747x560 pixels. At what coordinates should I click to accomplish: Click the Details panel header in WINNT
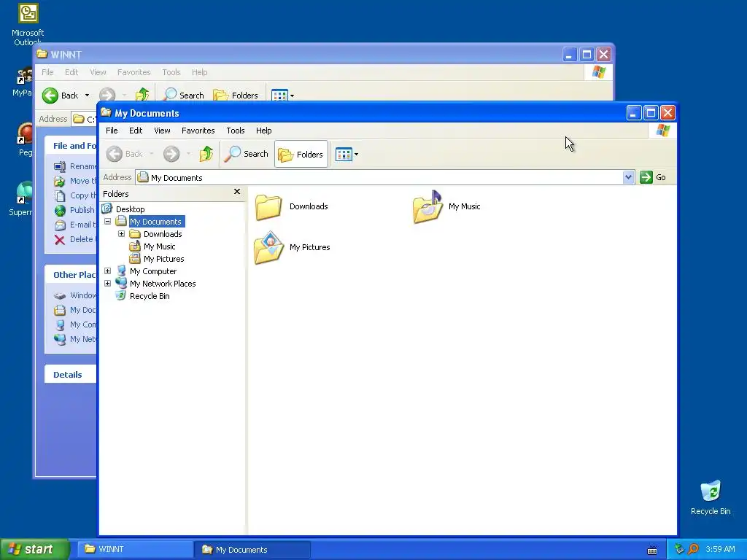(71, 374)
